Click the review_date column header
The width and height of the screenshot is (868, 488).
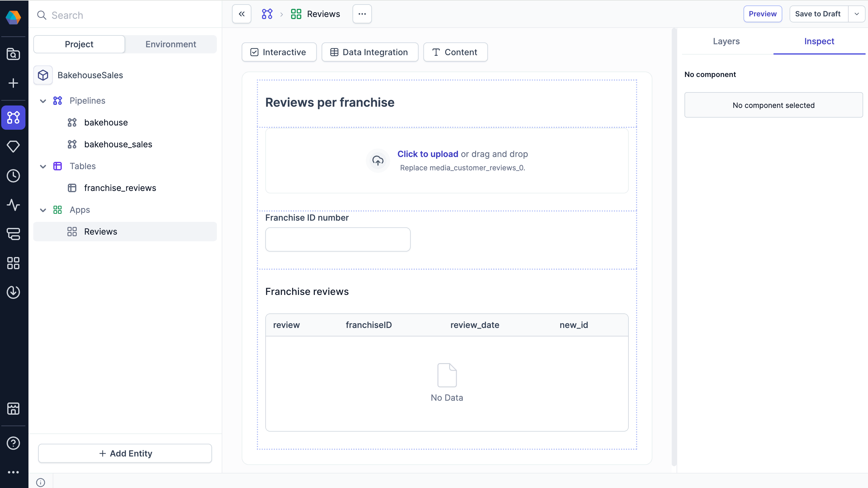pos(475,325)
